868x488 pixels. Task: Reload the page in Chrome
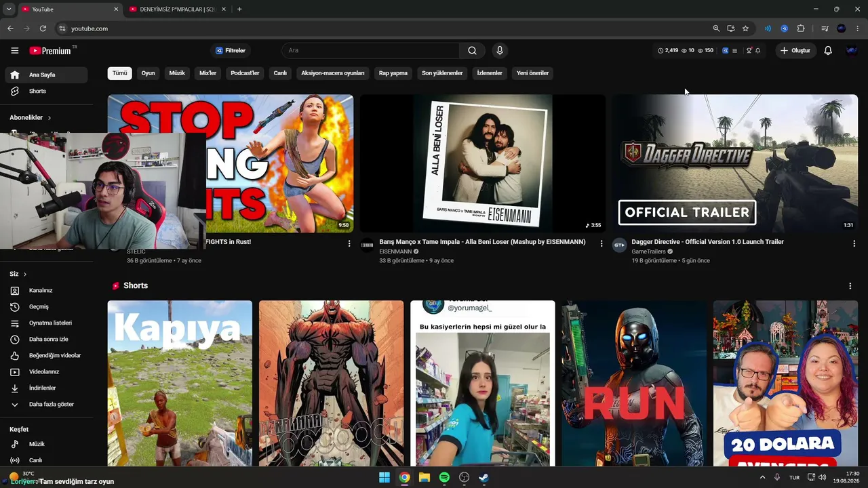pos(43,28)
